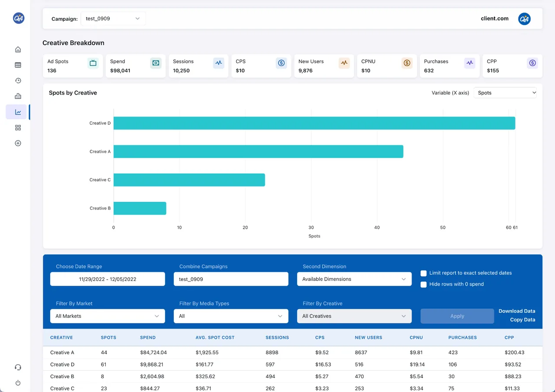Viewport: 555px width, 392px height.
Task: Click the Download Data link
Action: click(517, 311)
